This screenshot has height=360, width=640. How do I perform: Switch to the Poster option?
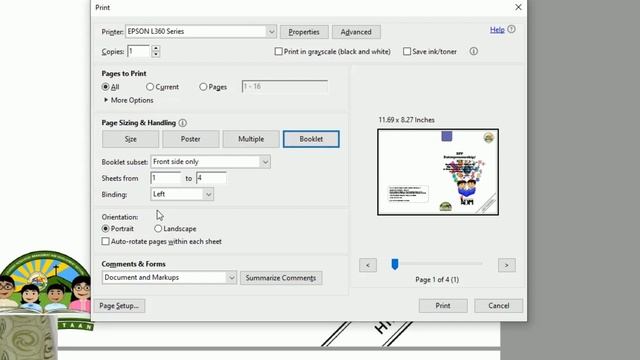191,139
